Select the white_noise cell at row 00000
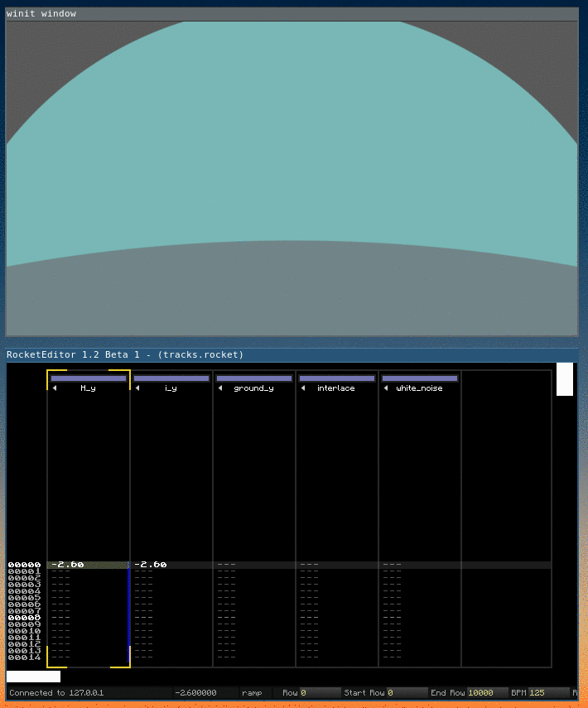Image resolution: width=588 pixels, height=708 pixels. click(x=420, y=565)
